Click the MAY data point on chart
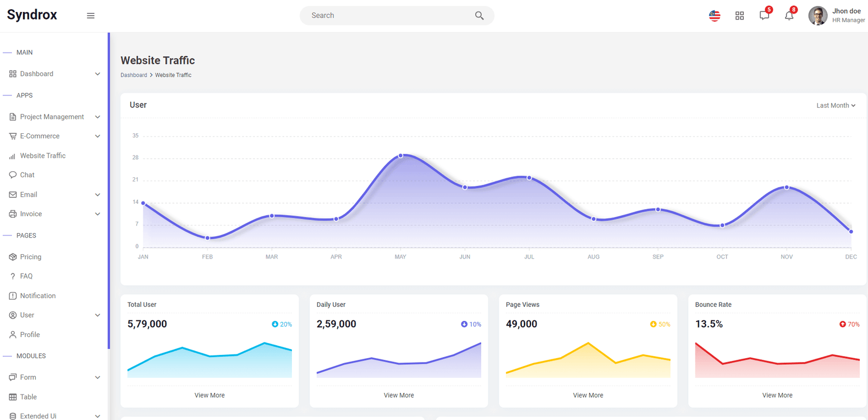Image resolution: width=868 pixels, height=420 pixels. click(x=401, y=156)
